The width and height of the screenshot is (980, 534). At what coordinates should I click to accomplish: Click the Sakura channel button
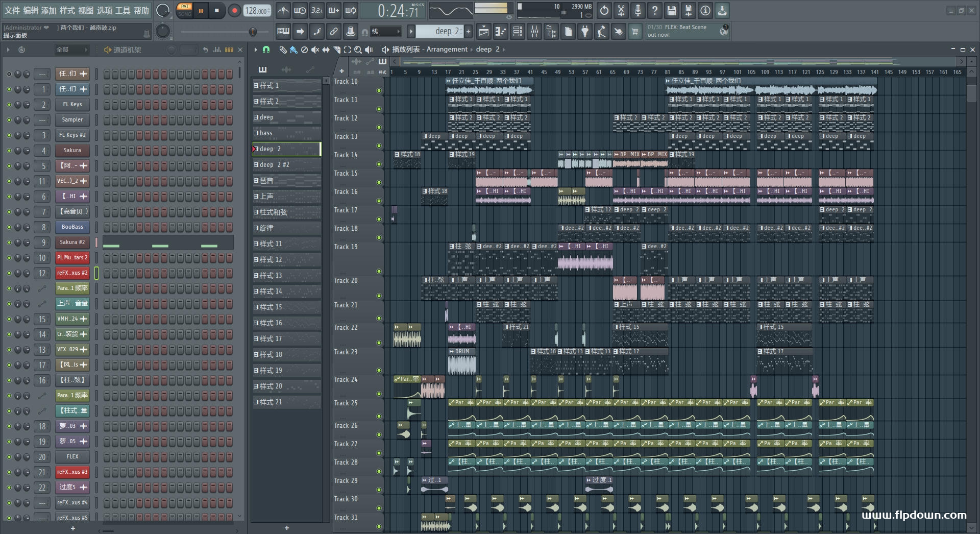72,151
